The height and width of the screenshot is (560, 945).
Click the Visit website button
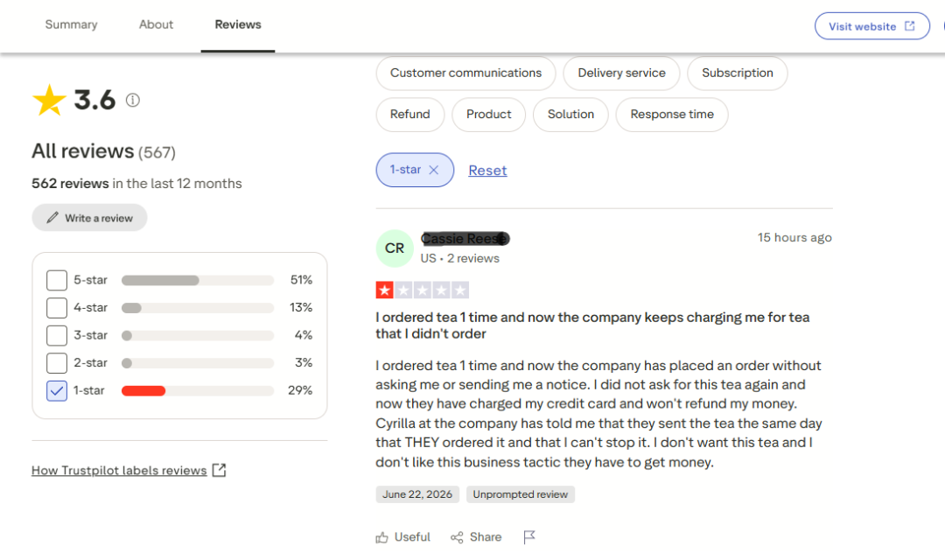pos(872,26)
